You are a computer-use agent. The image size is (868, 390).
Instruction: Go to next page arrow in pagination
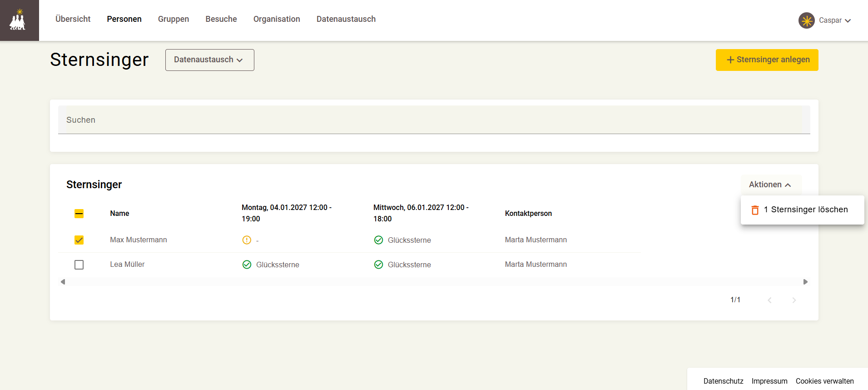click(x=794, y=300)
